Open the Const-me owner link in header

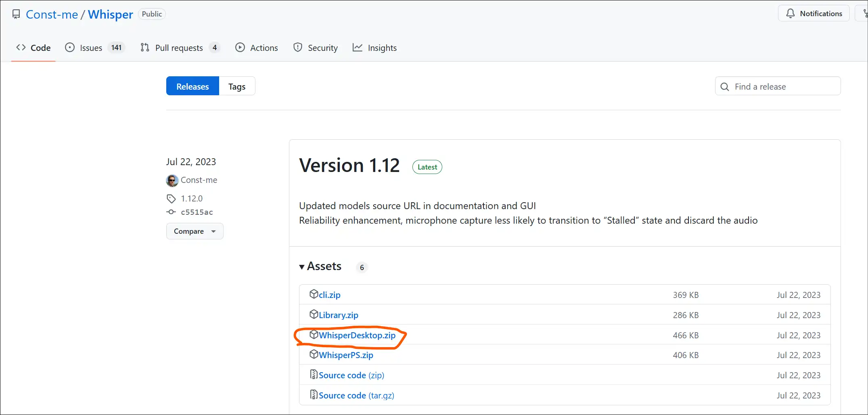point(52,15)
